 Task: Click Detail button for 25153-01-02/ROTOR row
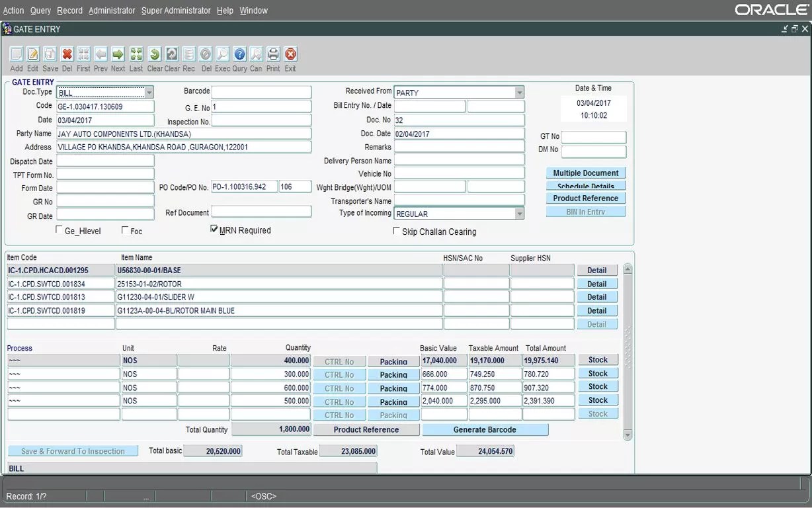pos(597,284)
